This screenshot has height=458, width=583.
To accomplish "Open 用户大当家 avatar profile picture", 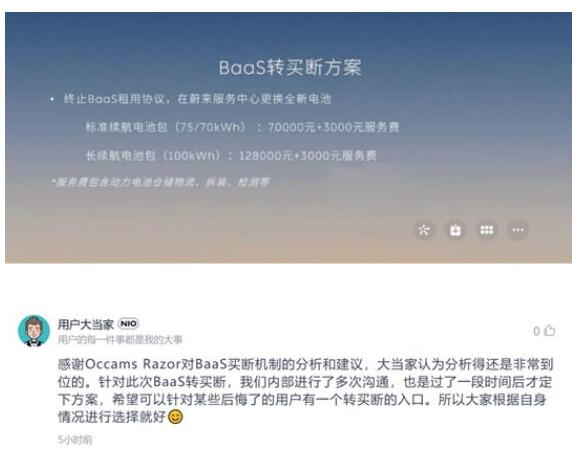I will [x=34, y=330].
